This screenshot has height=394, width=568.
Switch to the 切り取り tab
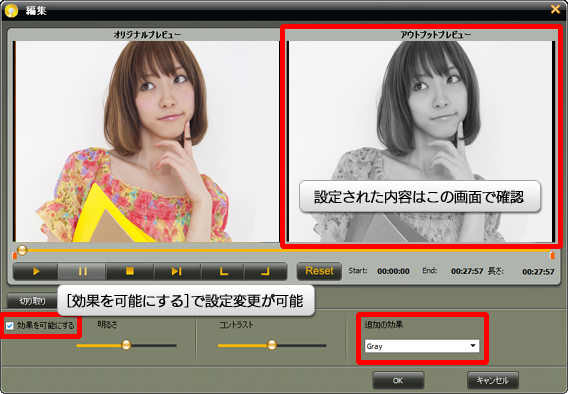pyautogui.click(x=33, y=301)
